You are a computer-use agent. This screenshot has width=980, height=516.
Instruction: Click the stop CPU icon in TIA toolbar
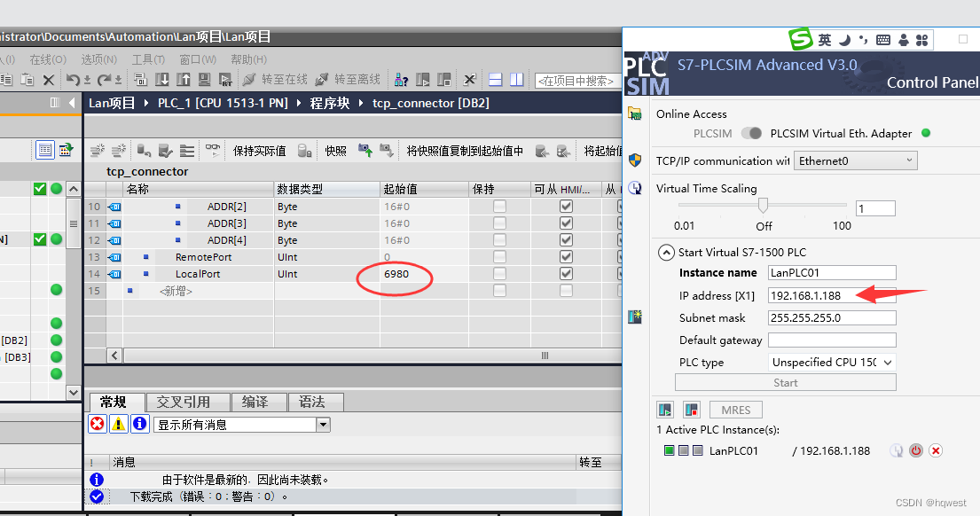click(x=443, y=80)
